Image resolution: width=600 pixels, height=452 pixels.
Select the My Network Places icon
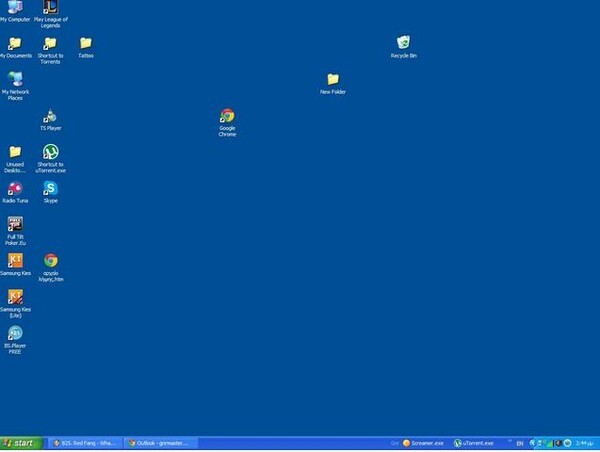(15, 79)
